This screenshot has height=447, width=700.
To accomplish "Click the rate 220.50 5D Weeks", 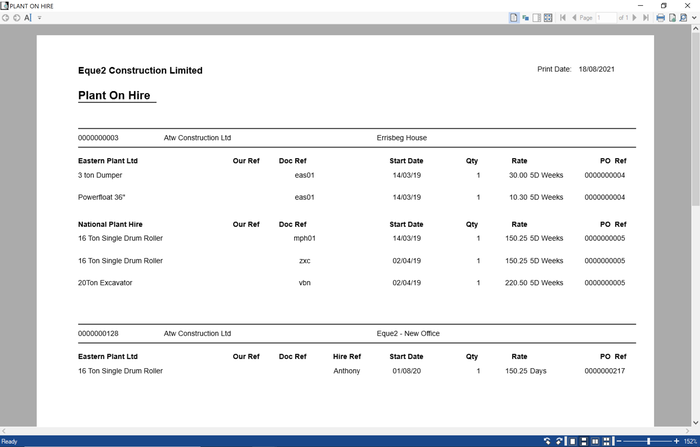I will click(x=534, y=283).
